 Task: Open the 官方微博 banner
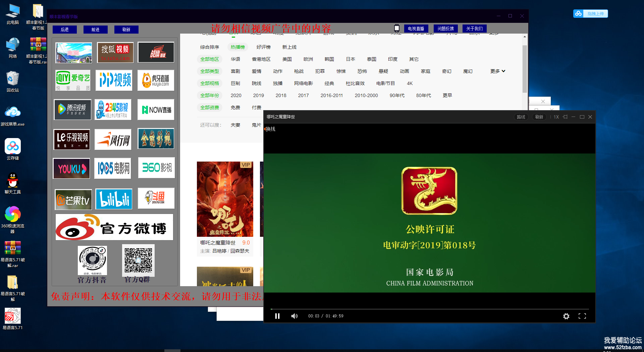coord(114,227)
